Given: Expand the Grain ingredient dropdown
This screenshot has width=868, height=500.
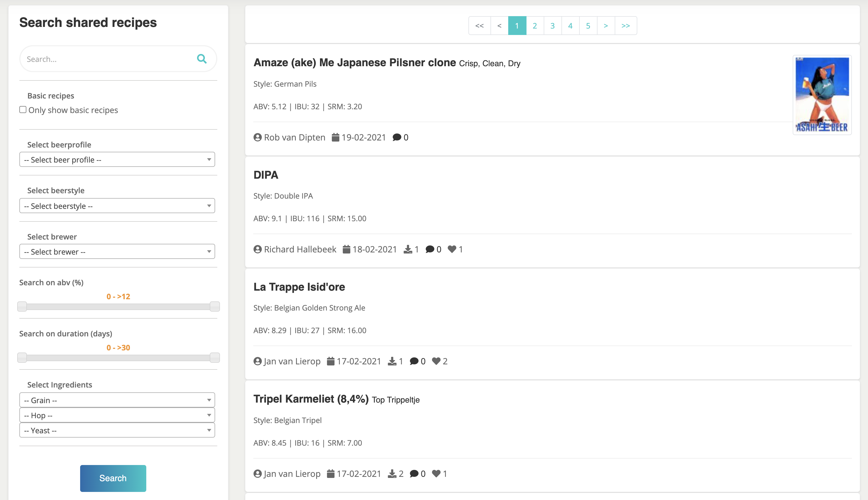Looking at the screenshot, I should 117,400.
